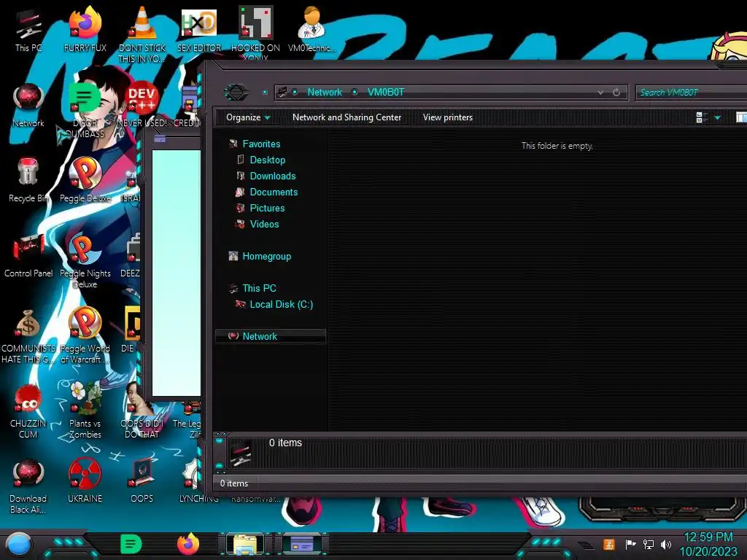
Task: Show taskbar clock and date
Action: tap(708, 544)
